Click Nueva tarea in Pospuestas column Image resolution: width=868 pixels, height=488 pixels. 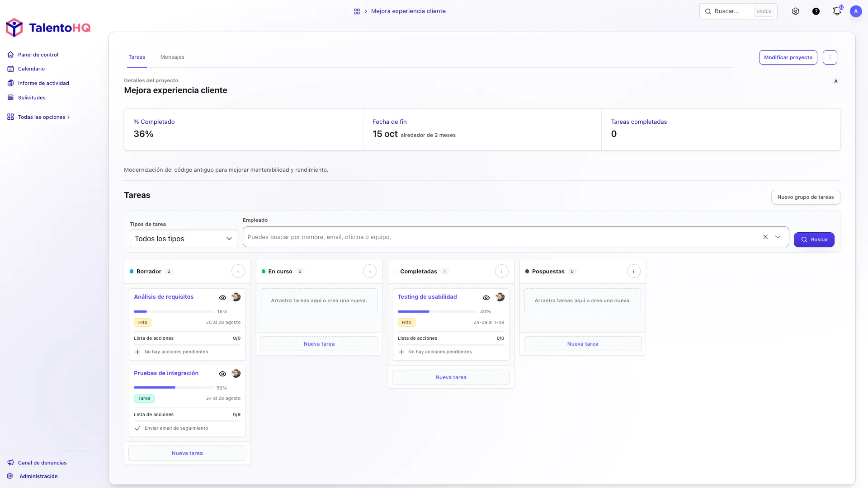tap(583, 344)
